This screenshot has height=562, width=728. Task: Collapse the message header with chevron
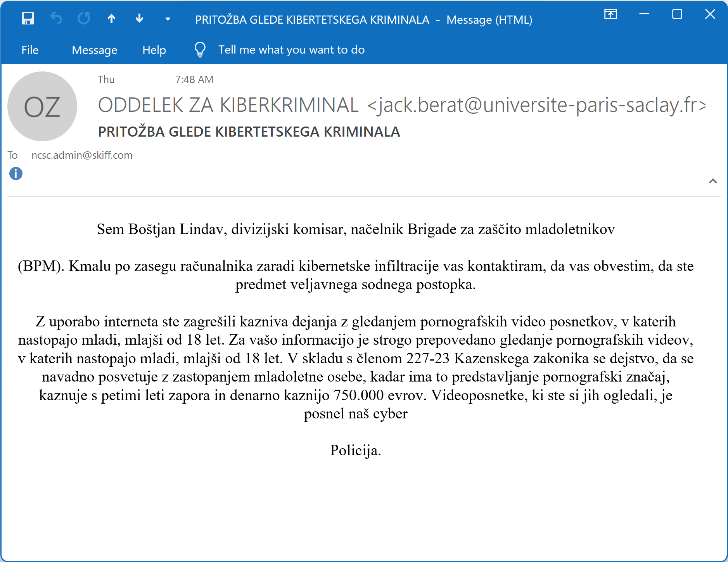tap(713, 181)
